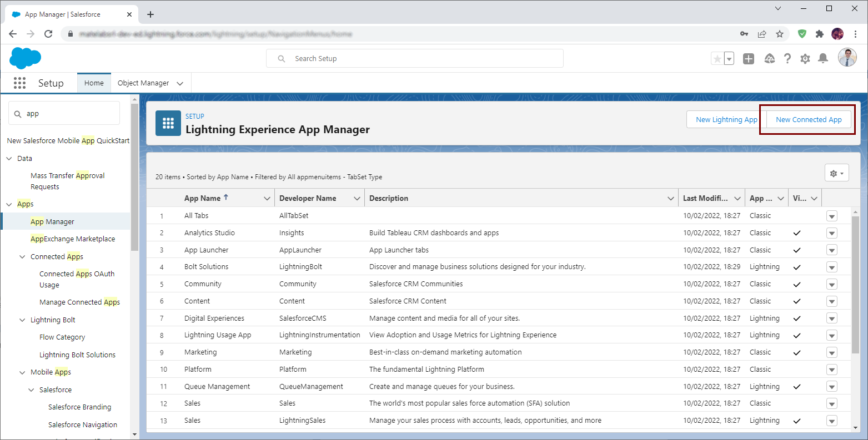Collapse the Mobile Apps node
Viewport: 868px width, 440px height.
click(x=22, y=372)
